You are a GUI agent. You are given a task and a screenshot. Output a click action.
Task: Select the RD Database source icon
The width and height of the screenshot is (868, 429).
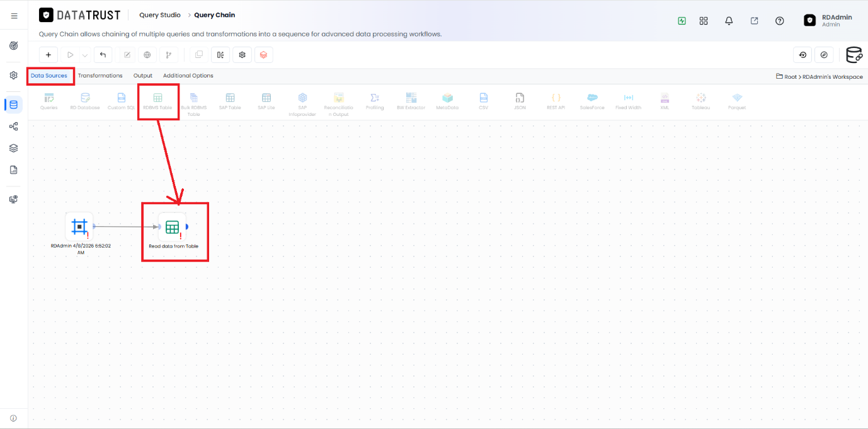[x=85, y=101]
